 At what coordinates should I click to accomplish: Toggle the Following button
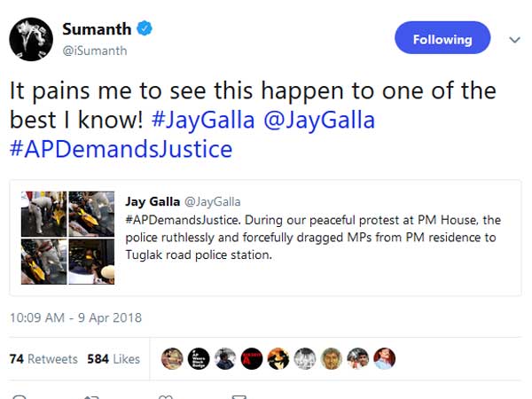point(442,39)
